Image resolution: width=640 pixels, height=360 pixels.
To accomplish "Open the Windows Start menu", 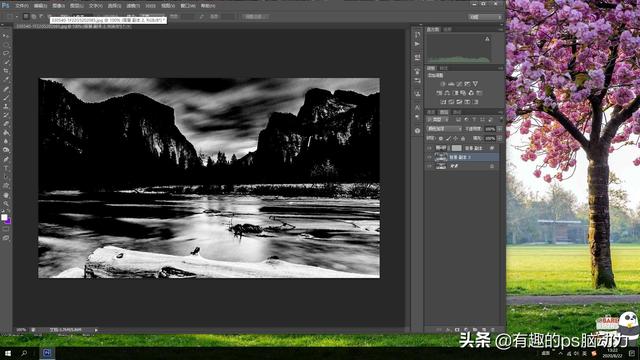I will [x=8, y=353].
